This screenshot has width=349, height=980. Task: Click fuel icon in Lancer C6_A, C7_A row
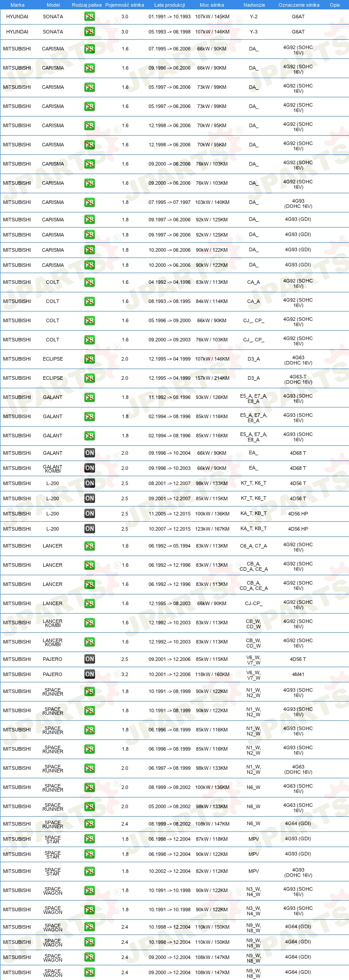[89, 546]
